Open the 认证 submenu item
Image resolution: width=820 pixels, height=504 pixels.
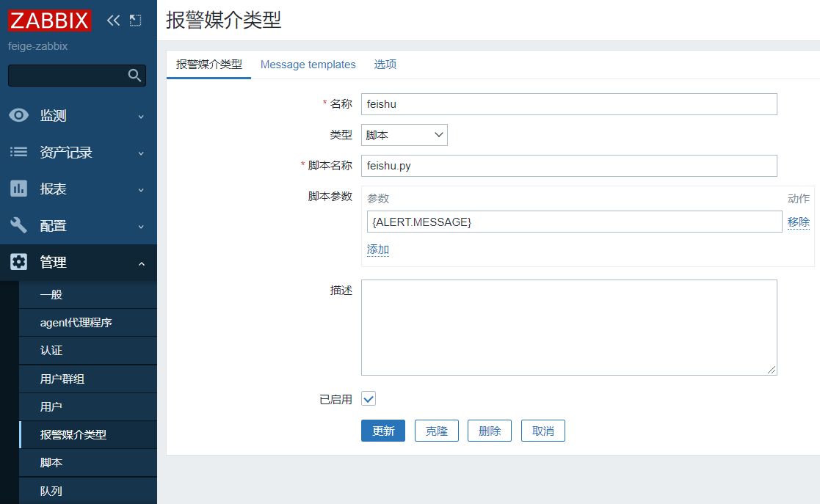(x=88, y=351)
